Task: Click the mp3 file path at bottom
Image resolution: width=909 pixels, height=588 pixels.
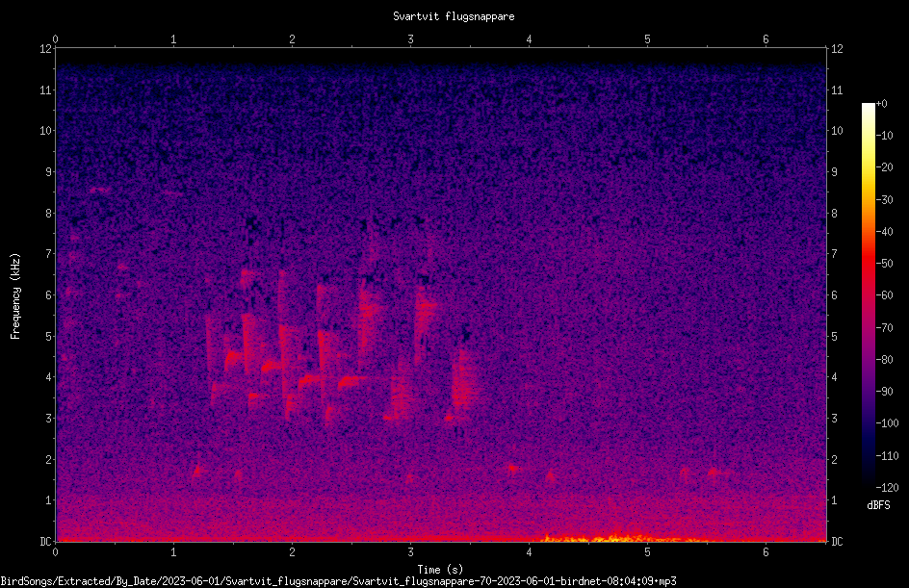Action: (x=339, y=581)
